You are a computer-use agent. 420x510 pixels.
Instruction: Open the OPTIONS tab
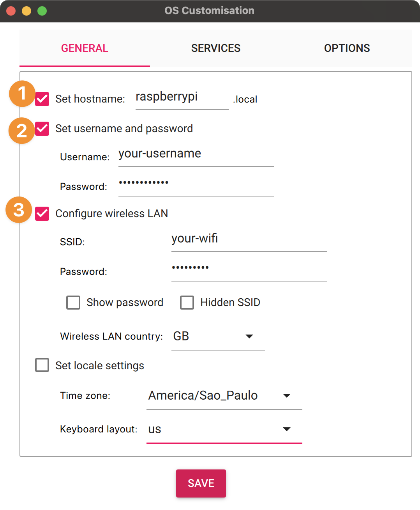click(347, 48)
